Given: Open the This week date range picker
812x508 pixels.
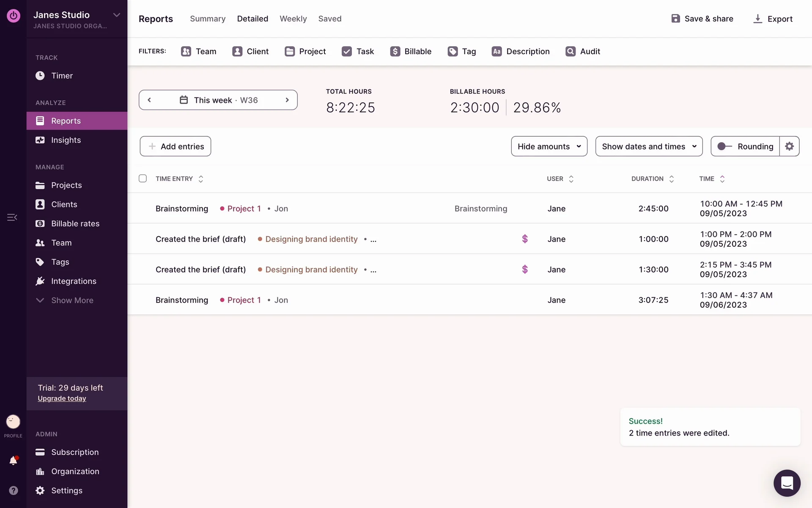Looking at the screenshot, I should point(218,100).
